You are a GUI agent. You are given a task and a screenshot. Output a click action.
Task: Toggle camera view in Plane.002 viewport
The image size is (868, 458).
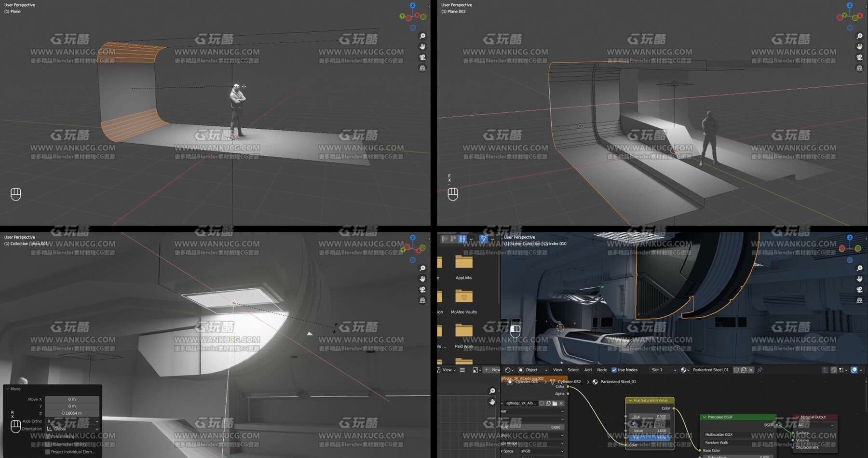(859, 57)
